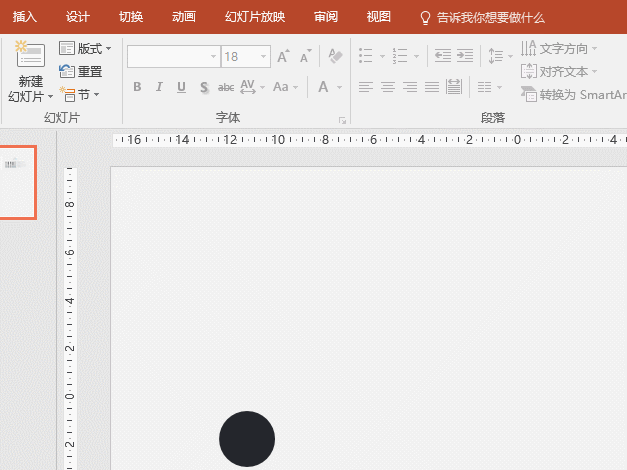Click the line spacing icon
Viewport: 627px width, 470px height.
tap(494, 56)
